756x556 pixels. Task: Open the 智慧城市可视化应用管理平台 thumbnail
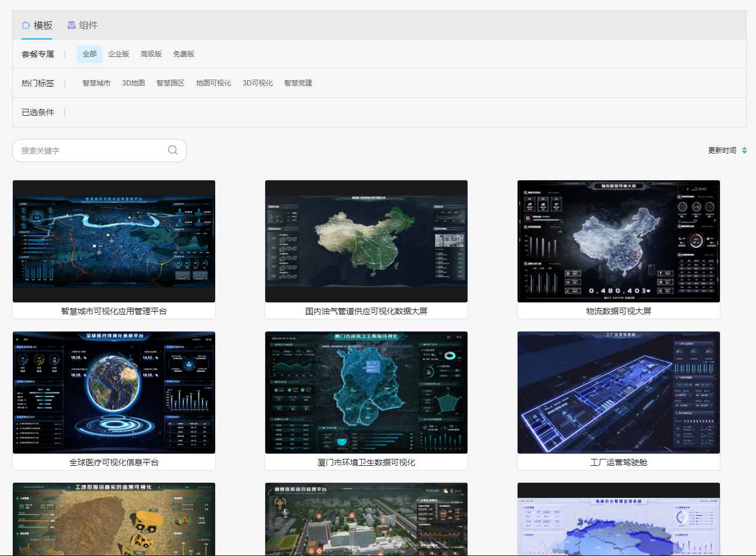[x=114, y=241]
